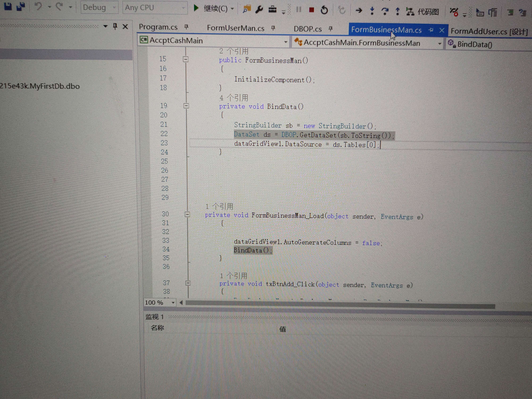Click the Save All icon
The width and height of the screenshot is (532, 399).
pos(21,7)
